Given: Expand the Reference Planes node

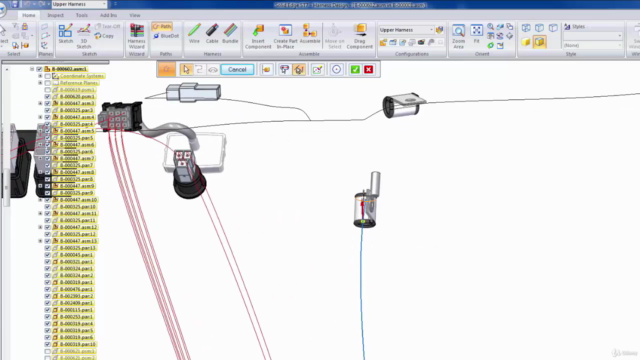Looking at the screenshot, I should 40,83.
